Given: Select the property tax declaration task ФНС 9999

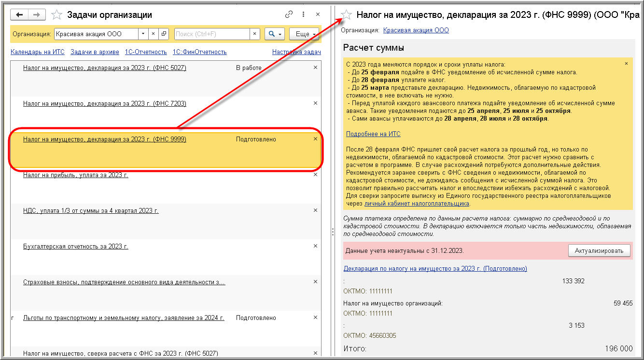Looking at the screenshot, I should (105, 139).
